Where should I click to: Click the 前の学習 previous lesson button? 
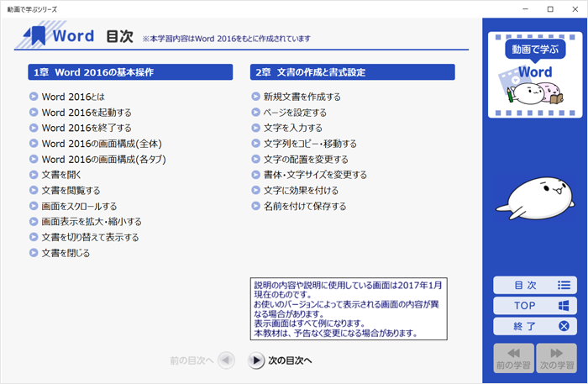(513, 358)
